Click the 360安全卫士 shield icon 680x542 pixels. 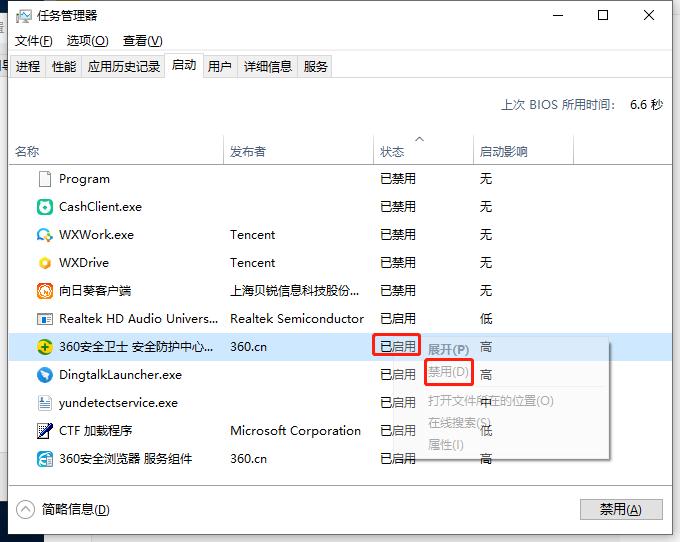coord(45,347)
